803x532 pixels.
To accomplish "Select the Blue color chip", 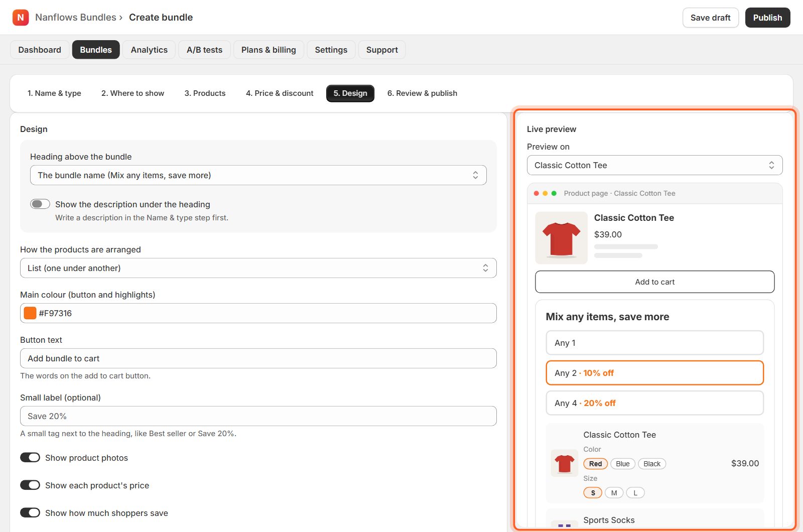I will (623, 464).
